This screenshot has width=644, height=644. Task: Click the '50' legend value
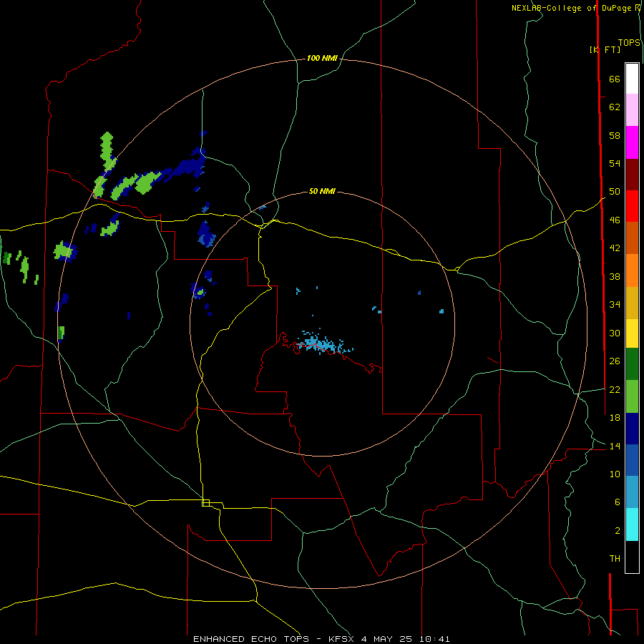[615, 191]
